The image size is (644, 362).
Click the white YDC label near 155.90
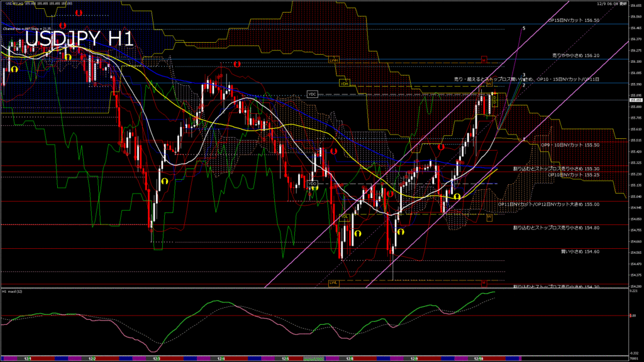(x=312, y=94)
